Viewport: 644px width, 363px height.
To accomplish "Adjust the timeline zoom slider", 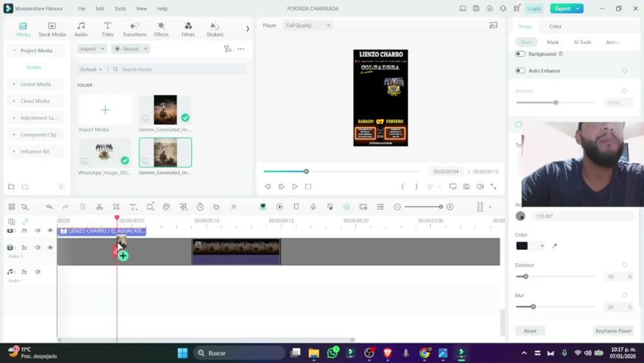I will point(423,207).
